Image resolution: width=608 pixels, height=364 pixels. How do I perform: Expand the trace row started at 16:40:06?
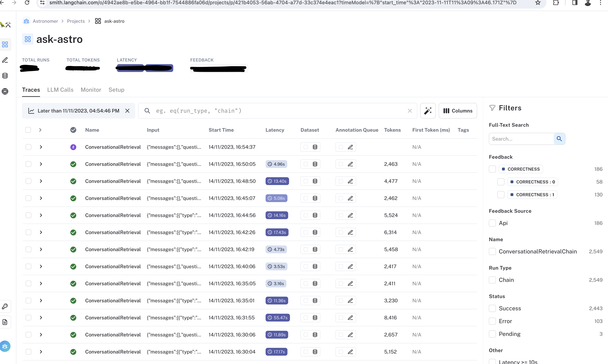[41, 266]
